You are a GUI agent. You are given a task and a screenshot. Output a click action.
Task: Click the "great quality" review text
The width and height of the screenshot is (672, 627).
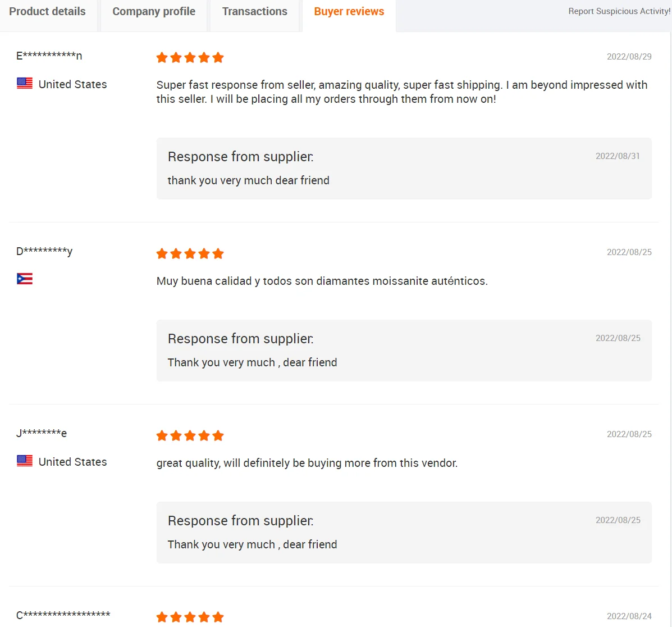click(307, 463)
